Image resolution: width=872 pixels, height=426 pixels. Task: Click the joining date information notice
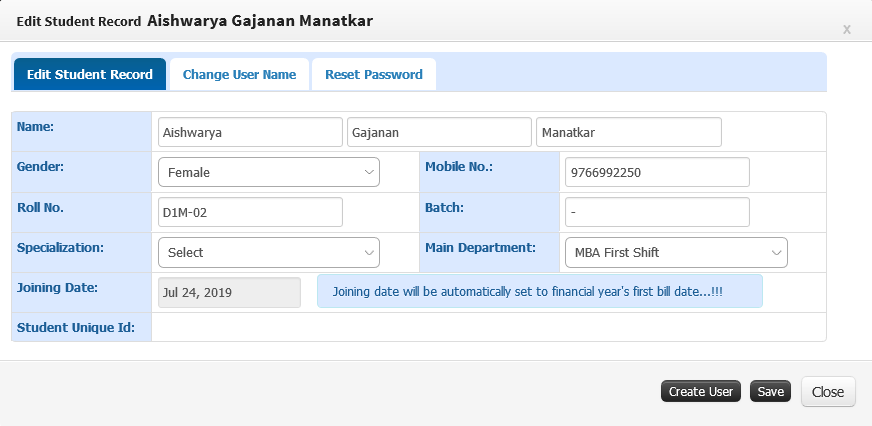539,291
